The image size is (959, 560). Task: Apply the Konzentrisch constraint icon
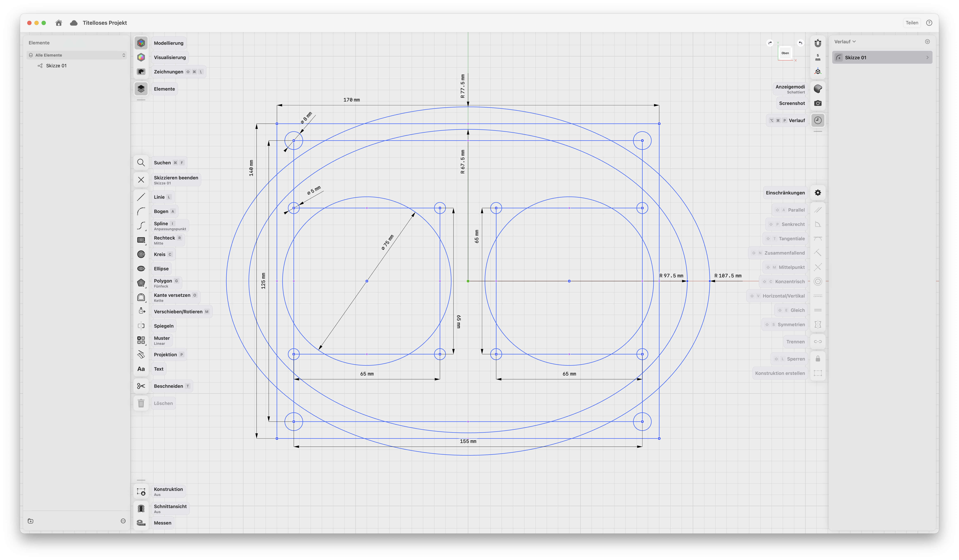point(817,281)
